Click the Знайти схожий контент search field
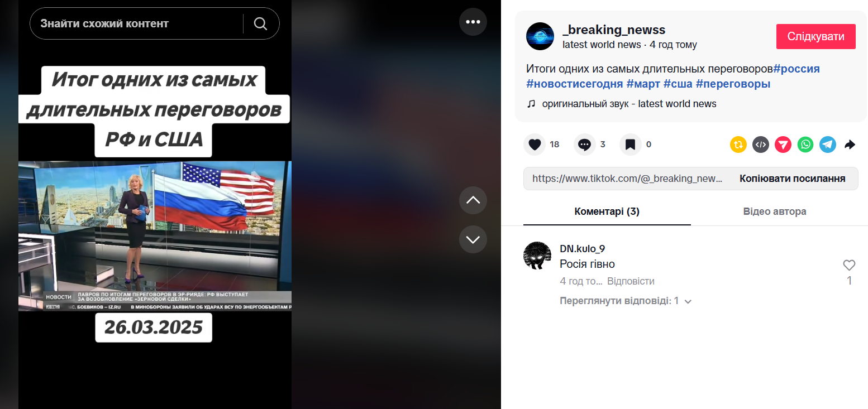This screenshot has width=868, height=409. pos(137,23)
